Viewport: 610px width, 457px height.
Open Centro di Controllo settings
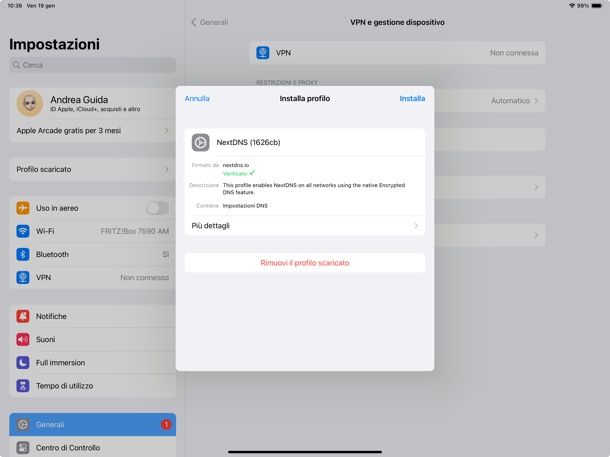click(x=93, y=447)
